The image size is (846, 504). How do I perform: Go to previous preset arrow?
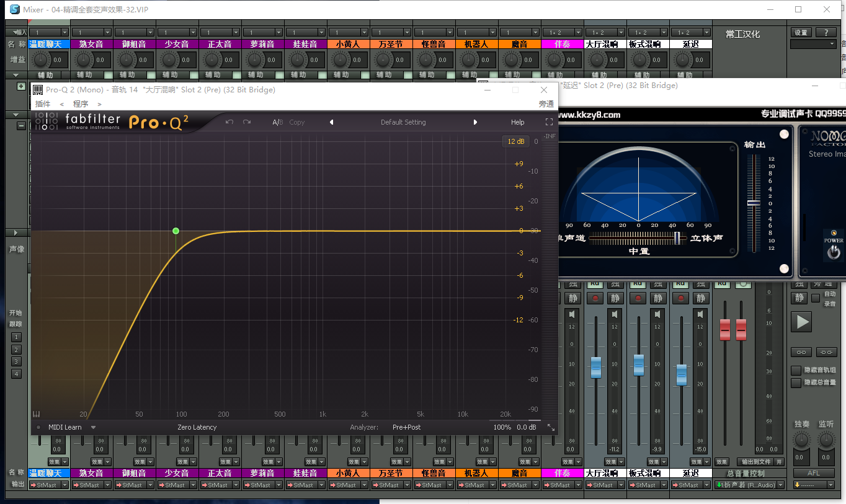331,122
